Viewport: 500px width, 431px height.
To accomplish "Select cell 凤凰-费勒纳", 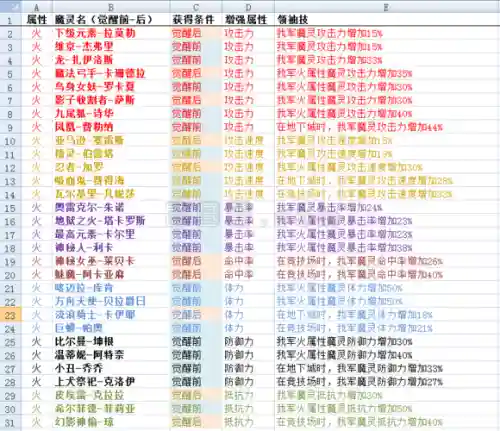I will click(111, 127).
